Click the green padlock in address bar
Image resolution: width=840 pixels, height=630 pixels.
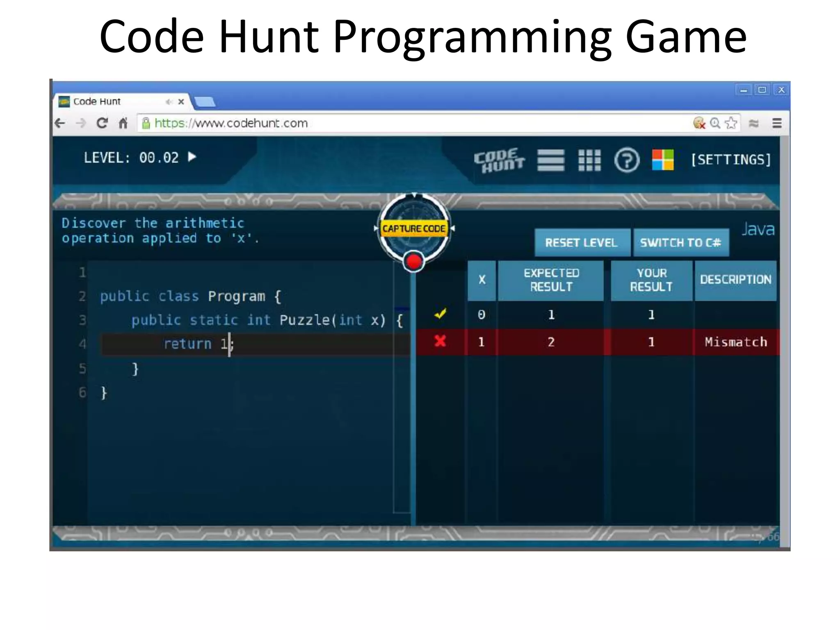(x=146, y=123)
